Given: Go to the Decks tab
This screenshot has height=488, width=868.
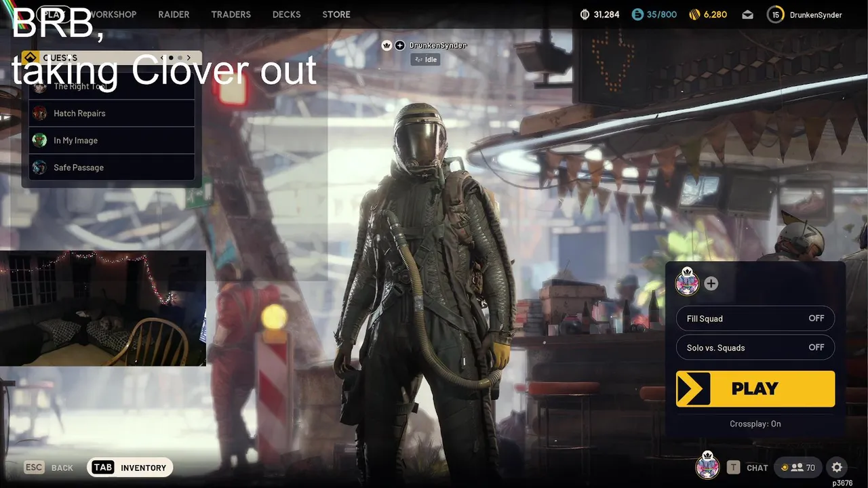Looking at the screenshot, I should pyautogui.click(x=286, y=14).
